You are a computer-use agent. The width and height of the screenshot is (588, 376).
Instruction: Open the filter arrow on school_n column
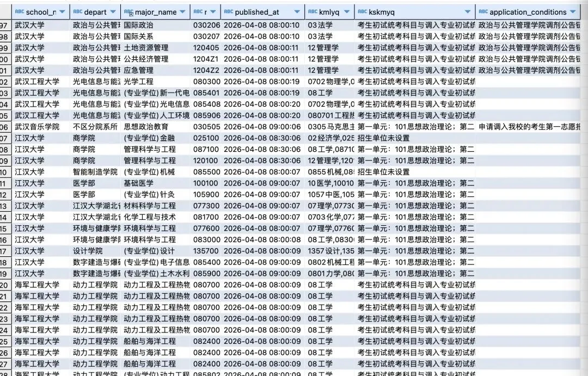(x=62, y=12)
